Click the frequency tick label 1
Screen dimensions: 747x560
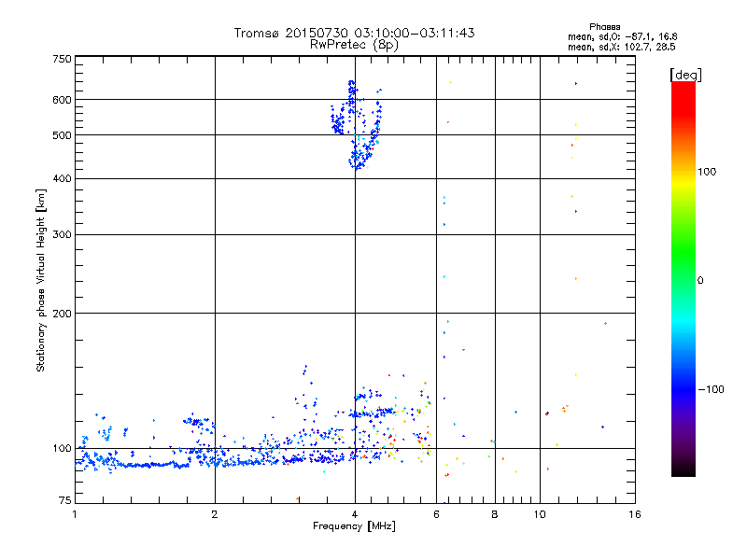(x=75, y=514)
